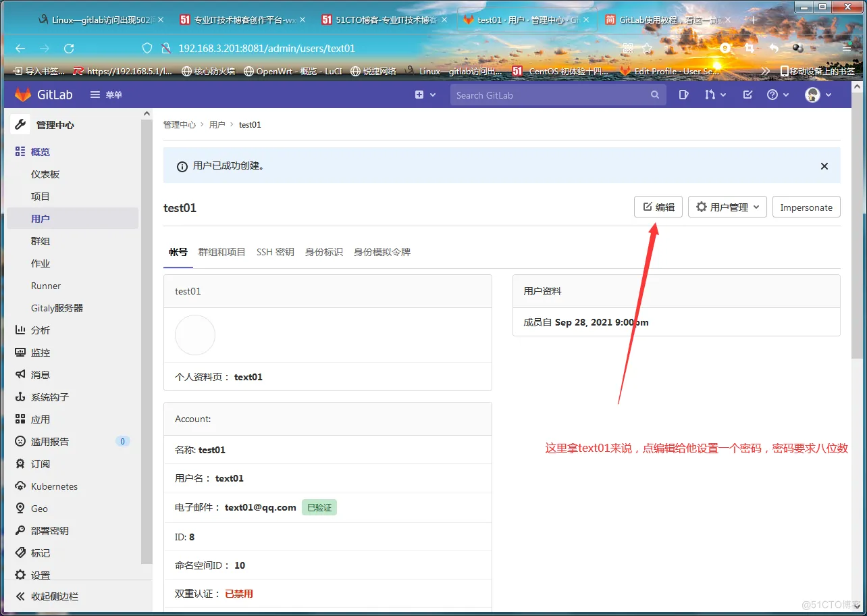This screenshot has width=867, height=616.
Task: Click the 分析 chart icon
Action: [x=20, y=330]
